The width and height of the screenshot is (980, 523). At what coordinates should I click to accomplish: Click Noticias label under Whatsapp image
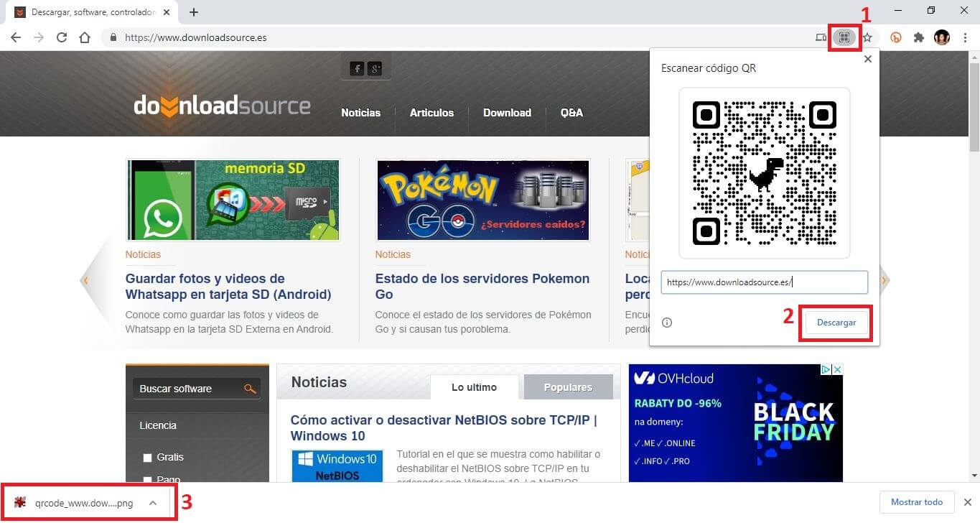pyautogui.click(x=143, y=254)
